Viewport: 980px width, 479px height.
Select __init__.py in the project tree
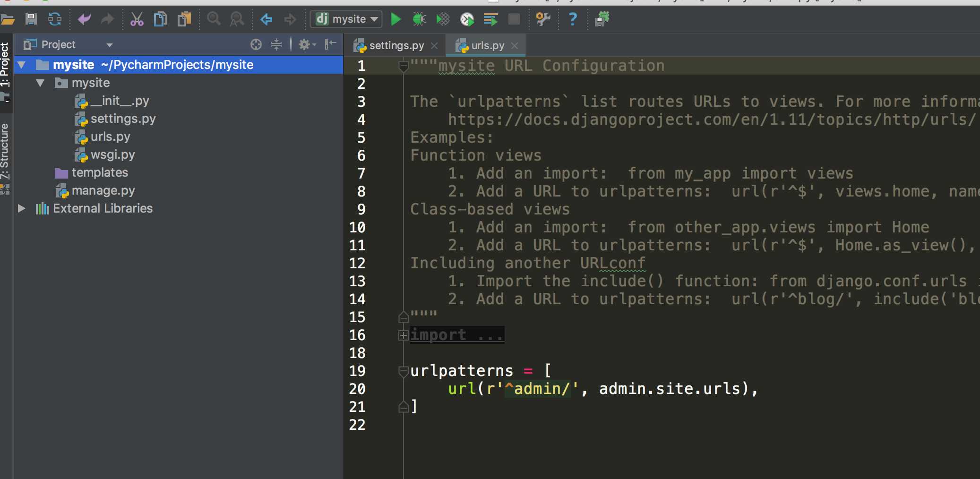[120, 101]
